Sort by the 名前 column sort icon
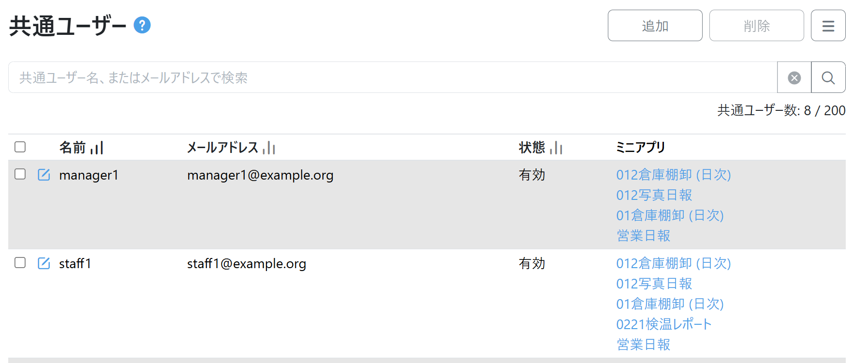This screenshot has width=868, height=363. click(97, 148)
